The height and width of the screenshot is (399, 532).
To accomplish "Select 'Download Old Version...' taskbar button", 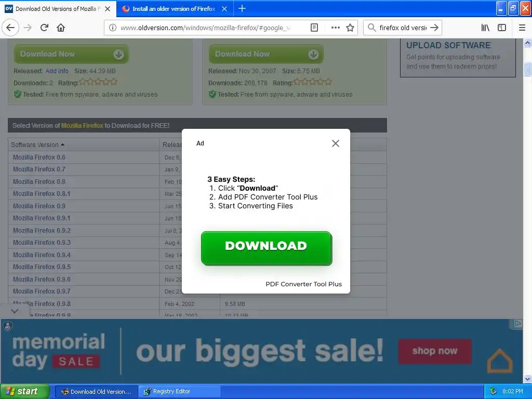I will [x=96, y=392].
